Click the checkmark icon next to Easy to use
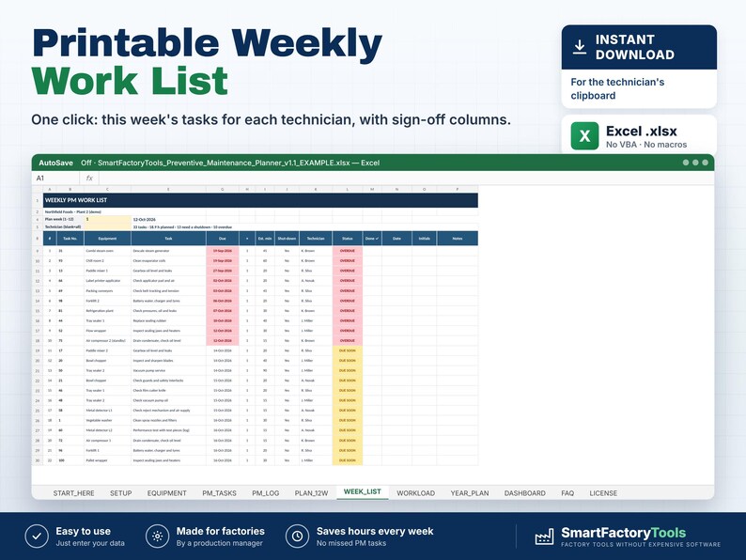The image size is (746, 560). pyautogui.click(x=37, y=537)
